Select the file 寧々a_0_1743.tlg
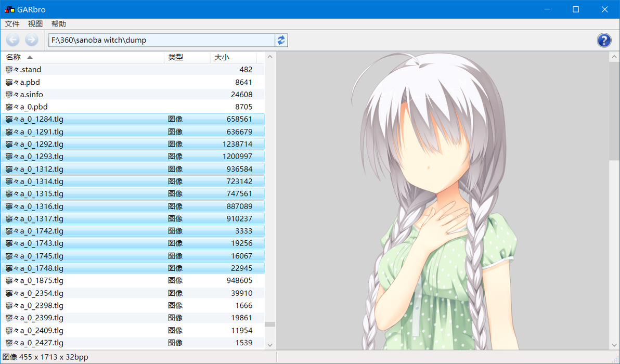This screenshot has width=620, height=364. 133,243
